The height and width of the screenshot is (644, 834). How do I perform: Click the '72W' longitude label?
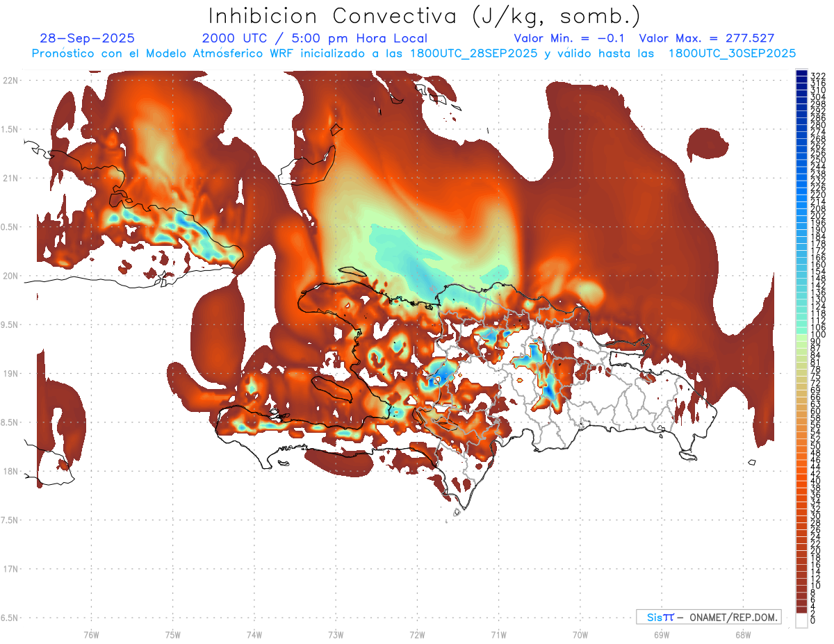(417, 634)
